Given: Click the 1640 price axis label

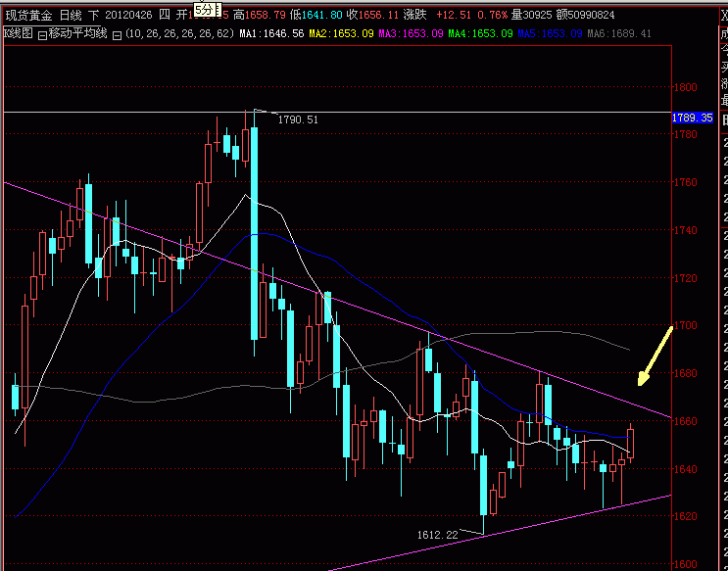Looking at the screenshot, I should pos(685,469).
